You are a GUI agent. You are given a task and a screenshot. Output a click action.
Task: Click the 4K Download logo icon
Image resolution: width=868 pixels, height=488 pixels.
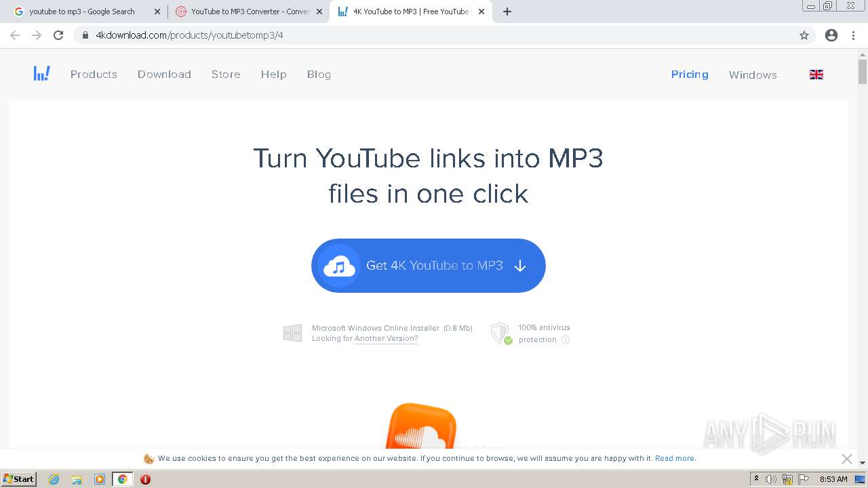pyautogui.click(x=42, y=74)
